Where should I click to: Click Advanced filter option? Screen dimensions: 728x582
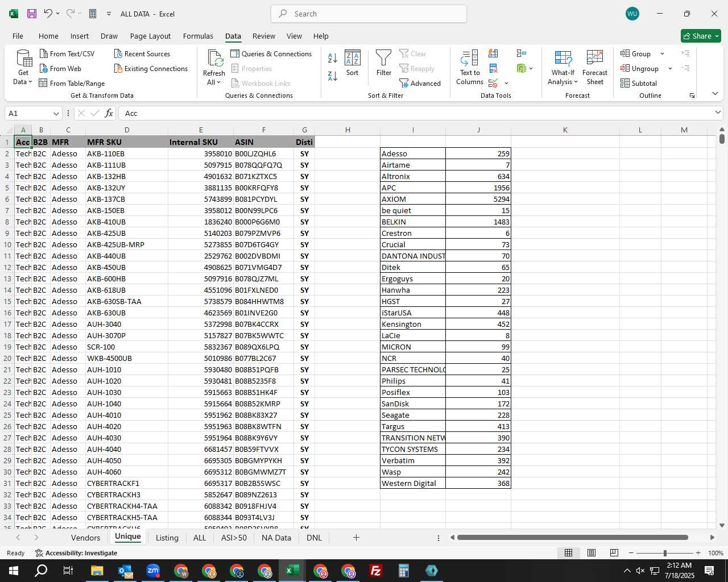[x=420, y=83]
